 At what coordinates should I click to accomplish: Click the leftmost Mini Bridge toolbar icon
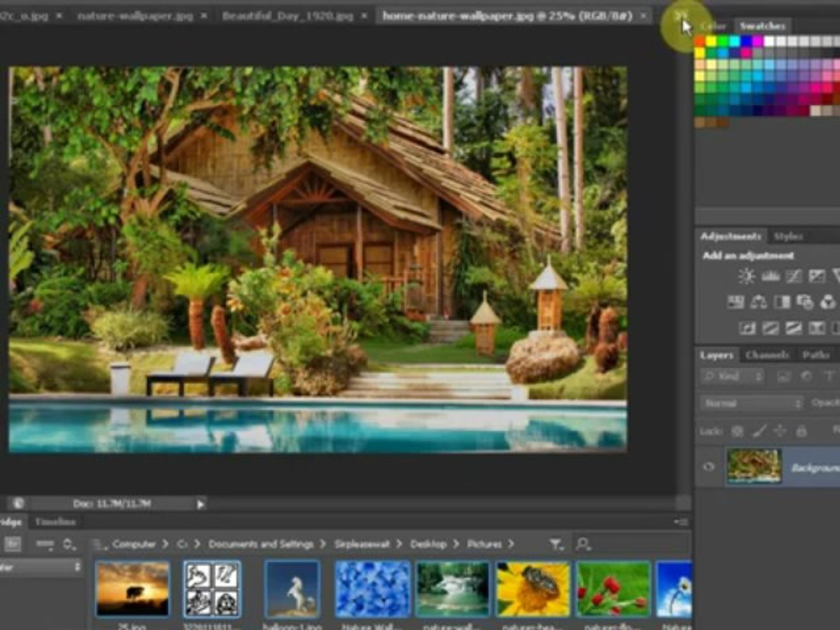[13, 544]
